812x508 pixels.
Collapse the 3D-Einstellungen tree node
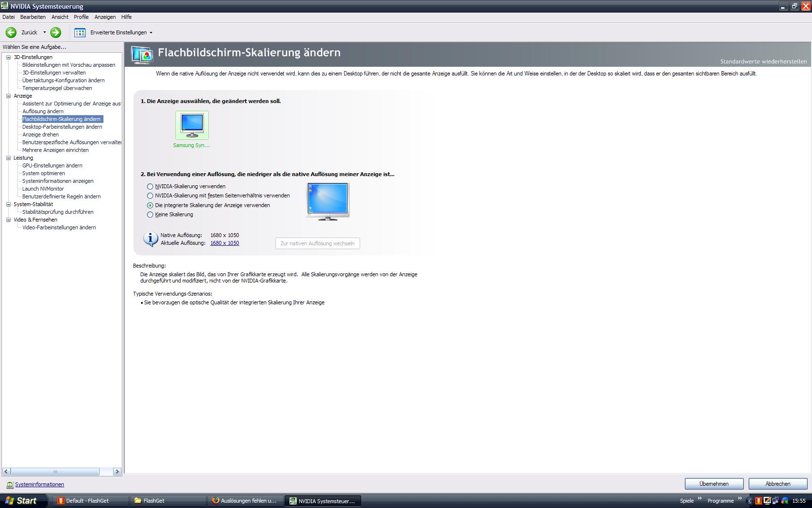point(8,57)
